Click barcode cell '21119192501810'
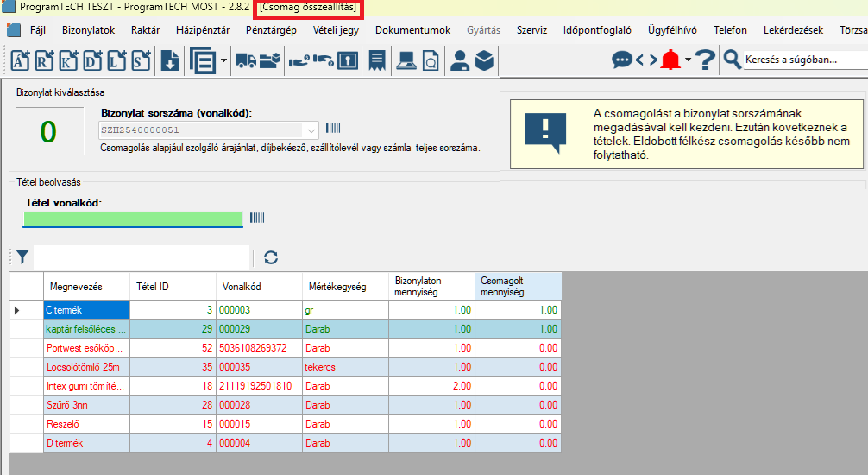Viewport: 868px width, 475px height. 259,386
